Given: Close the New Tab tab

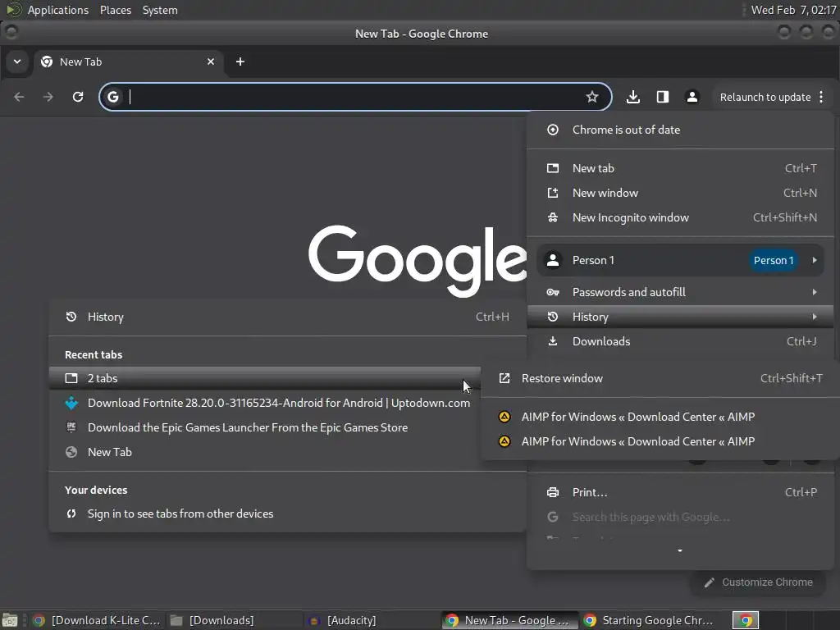Looking at the screenshot, I should point(211,62).
